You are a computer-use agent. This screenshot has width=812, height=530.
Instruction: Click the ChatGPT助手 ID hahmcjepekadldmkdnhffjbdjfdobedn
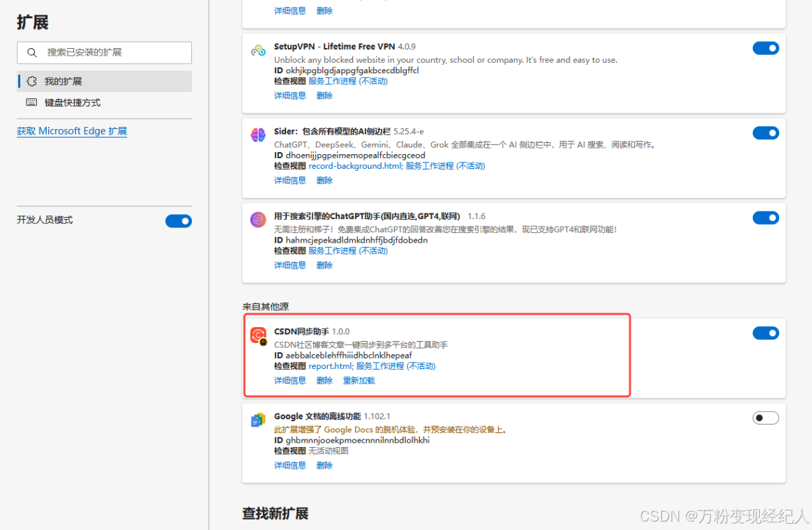coord(356,240)
